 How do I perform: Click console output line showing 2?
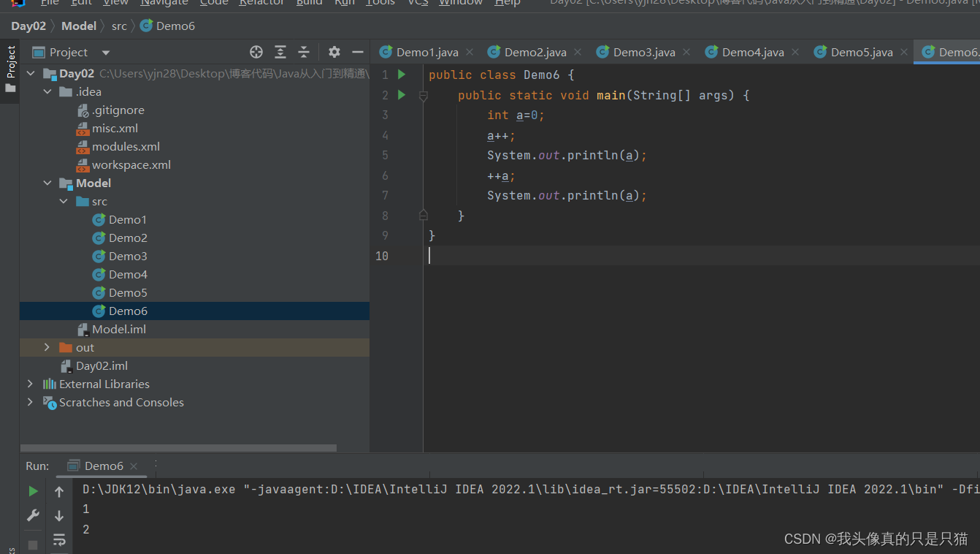coord(86,529)
